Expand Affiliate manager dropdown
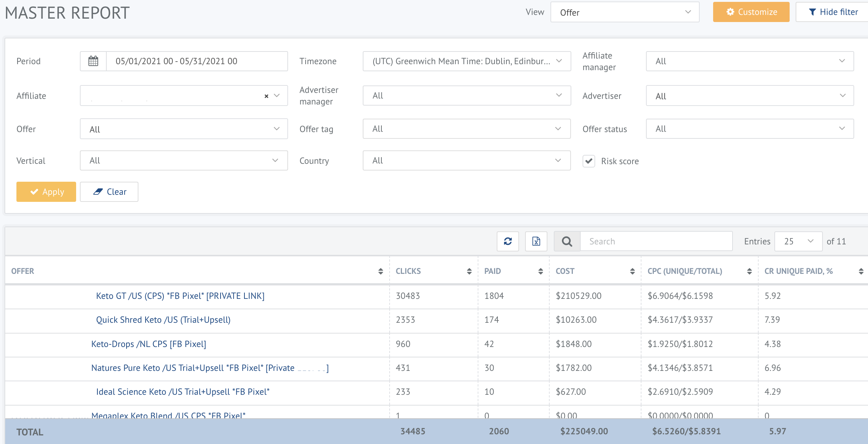868x444 pixels. click(750, 61)
